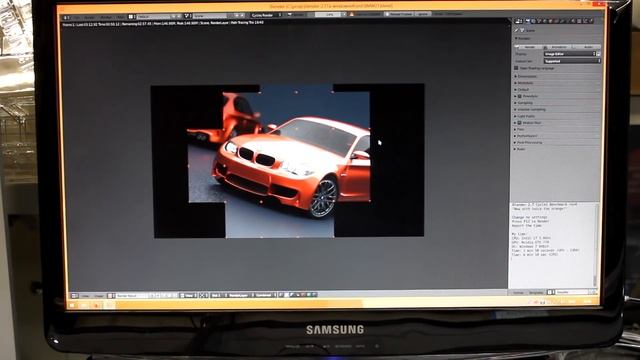Viewport: 640px width, 360px height.
Task: Expand the Bake panel
Action: click(521, 149)
